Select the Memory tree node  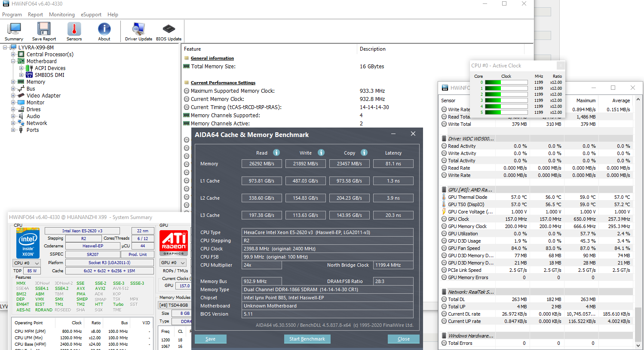[x=36, y=82]
